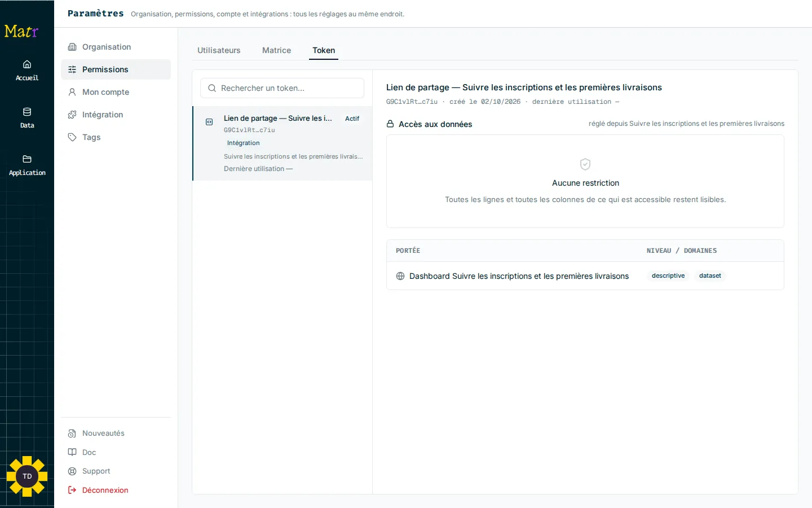Click the Support lifebuoy icon
This screenshot has height=508, width=812.
pos(72,471)
